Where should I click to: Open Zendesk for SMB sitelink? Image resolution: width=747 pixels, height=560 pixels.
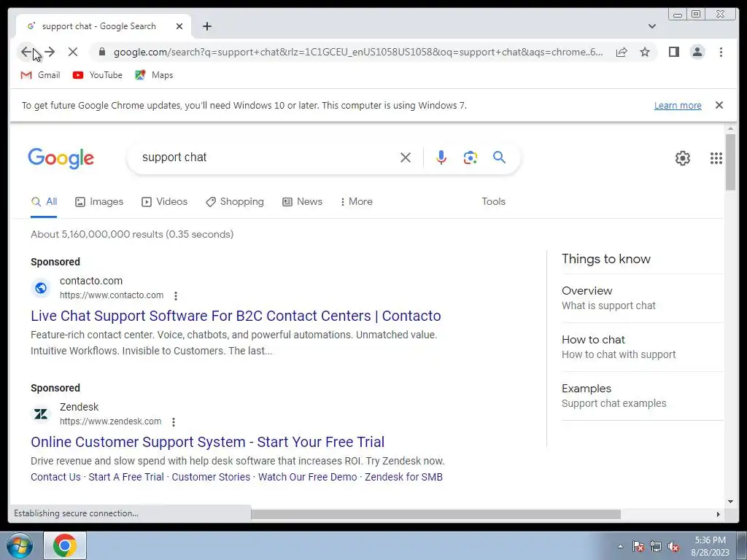(x=403, y=477)
